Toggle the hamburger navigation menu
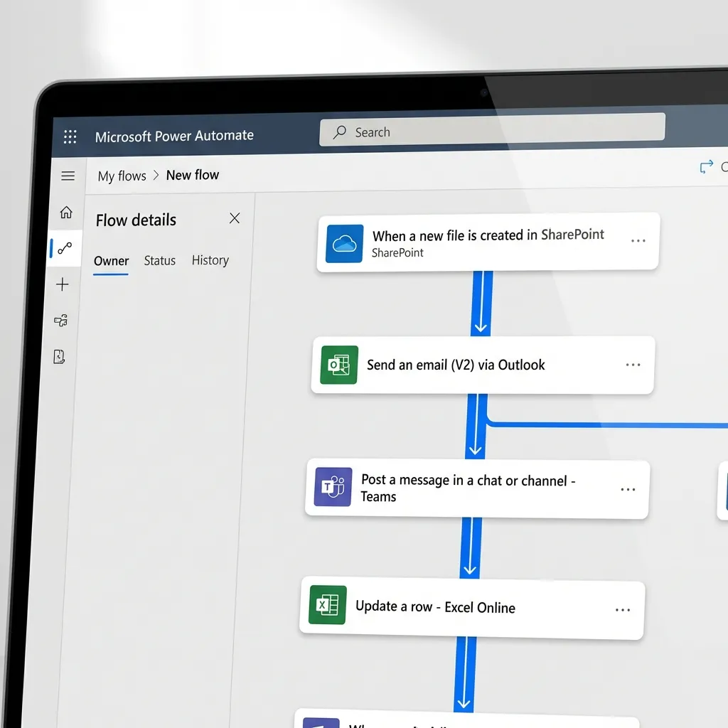The width and height of the screenshot is (728, 728). click(68, 175)
